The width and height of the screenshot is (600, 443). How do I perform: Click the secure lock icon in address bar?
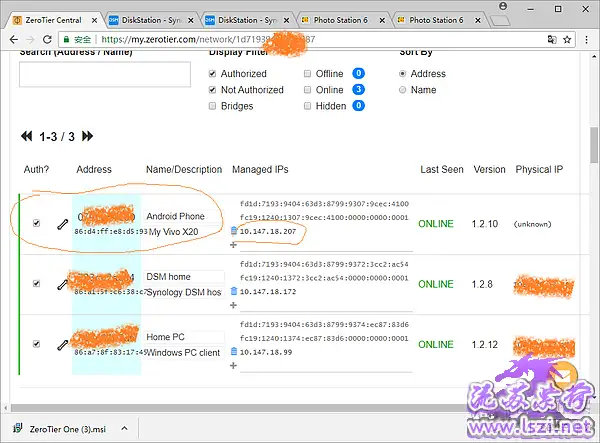(66, 39)
